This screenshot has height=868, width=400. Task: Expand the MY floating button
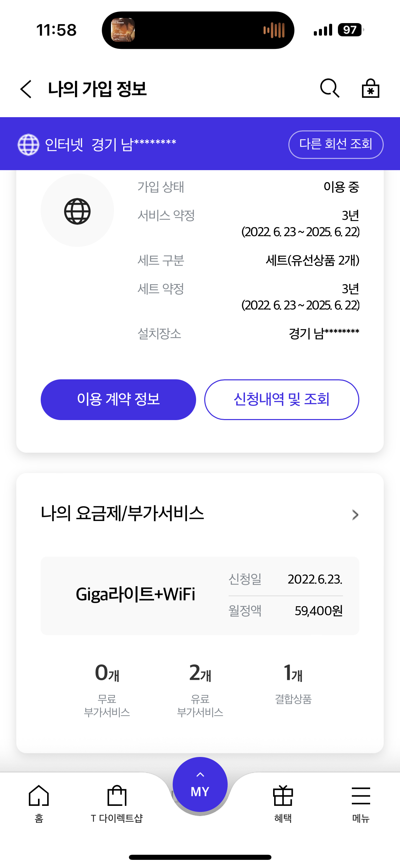click(200, 784)
